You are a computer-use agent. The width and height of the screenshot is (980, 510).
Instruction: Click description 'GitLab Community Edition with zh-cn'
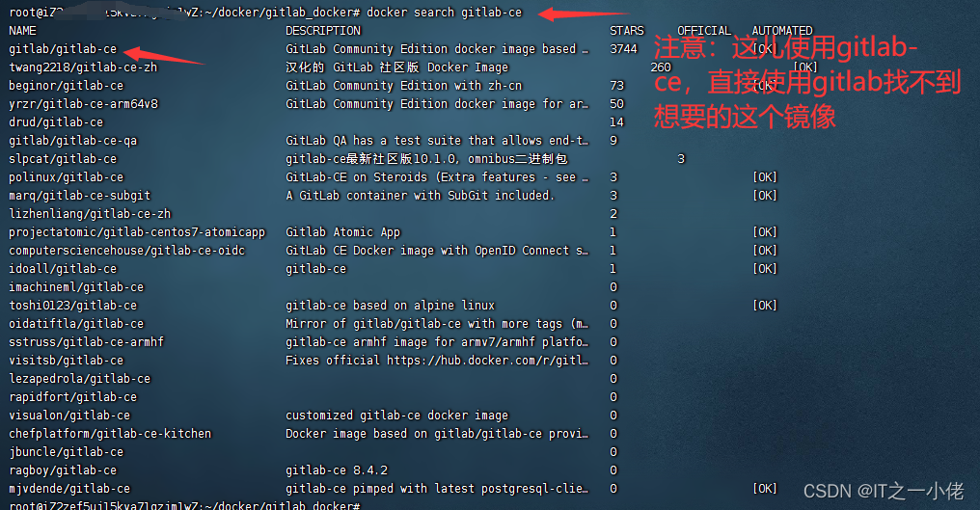(404, 85)
